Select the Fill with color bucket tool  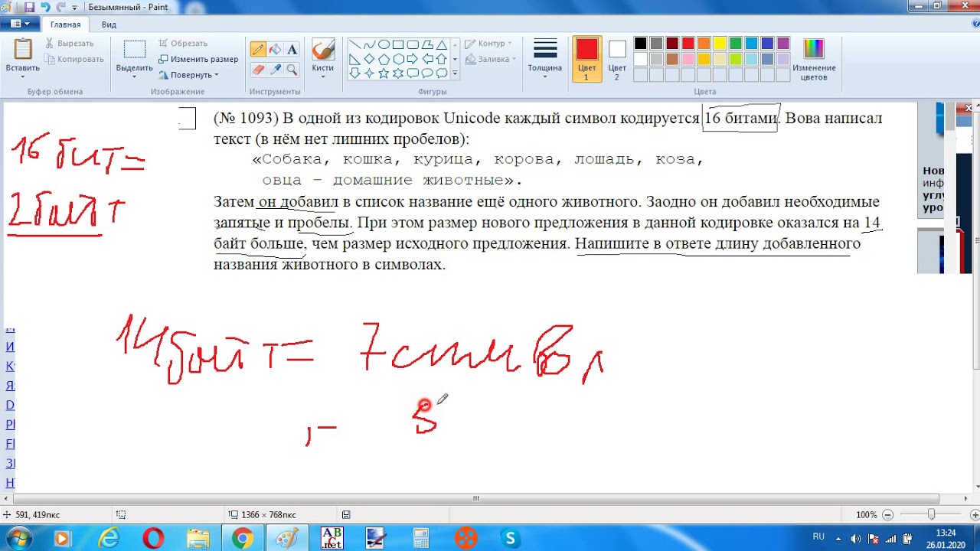(275, 50)
